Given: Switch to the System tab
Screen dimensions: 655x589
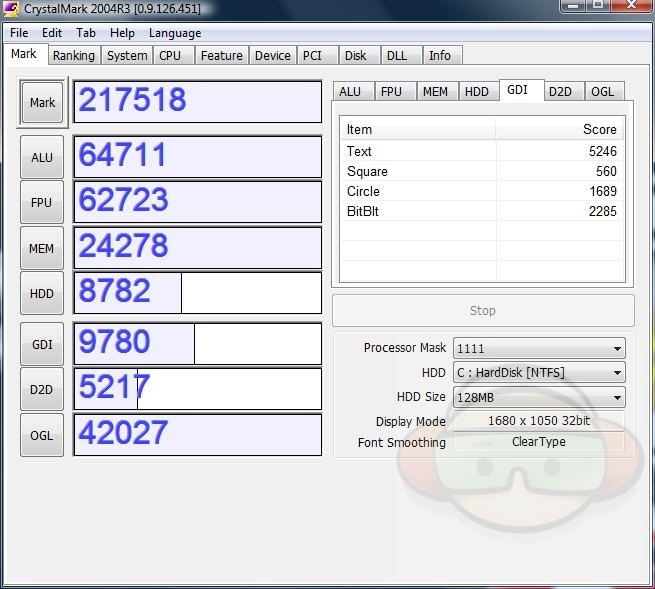Looking at the screenshot, I should click(x=127, y=56).
